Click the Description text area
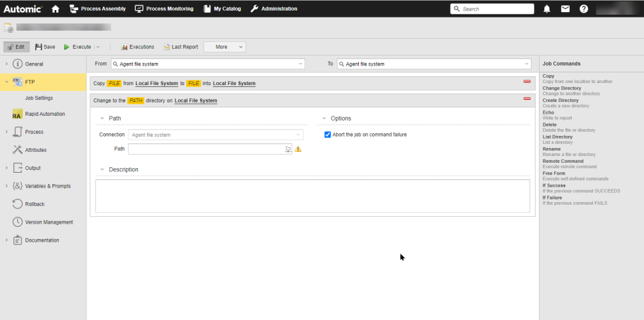Image resolution: width=644 pixels, height=320 pixels. [313, 196]
